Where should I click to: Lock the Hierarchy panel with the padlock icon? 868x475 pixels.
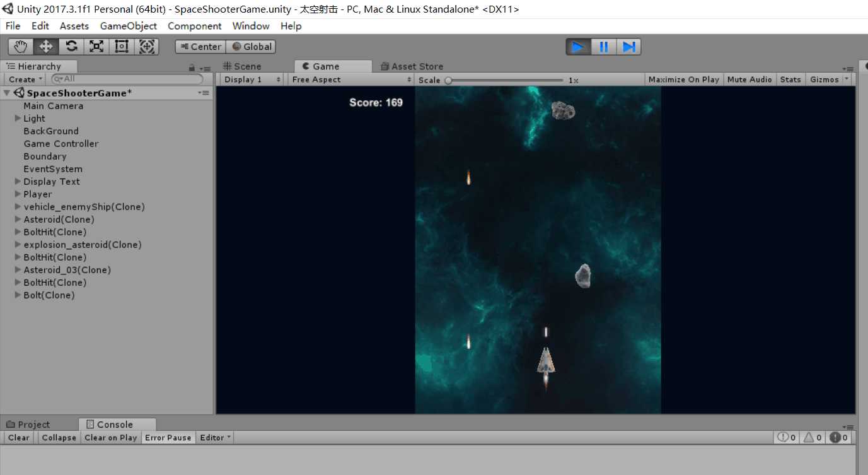[192, 67]
